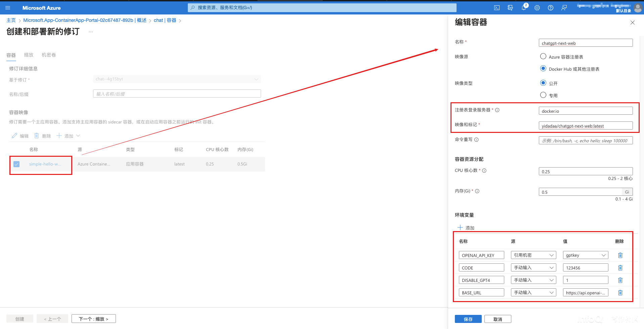Screen dimensions: 644x329
Task: Click the OPENAI_API_KEY name field
Action: 481,255
